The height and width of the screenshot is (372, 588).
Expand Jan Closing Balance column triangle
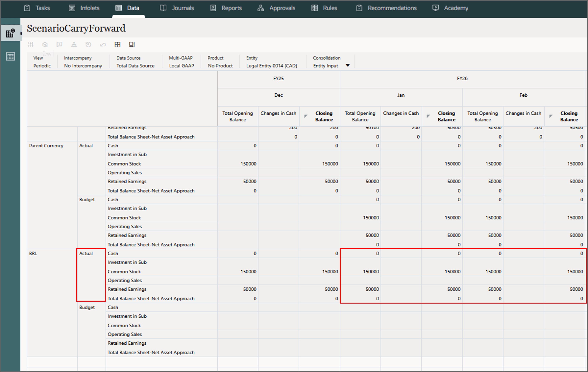pyautogui.click(x=428, y=116)
